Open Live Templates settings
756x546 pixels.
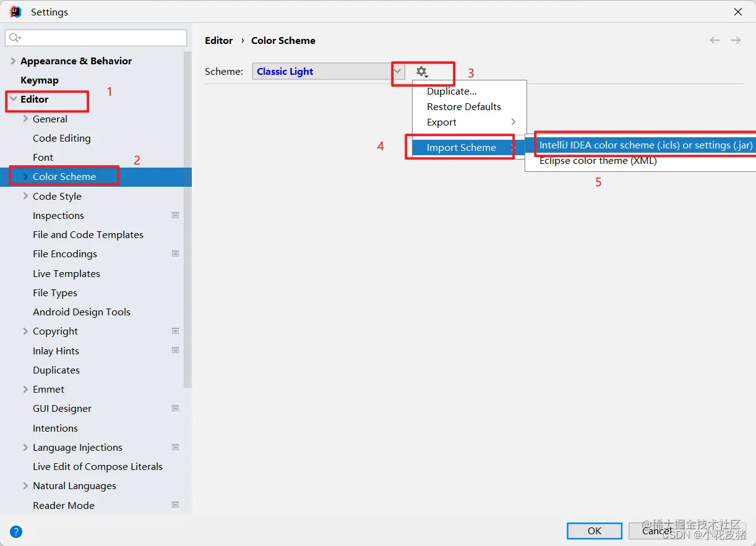pyautogui.click(x=66, y=273)
